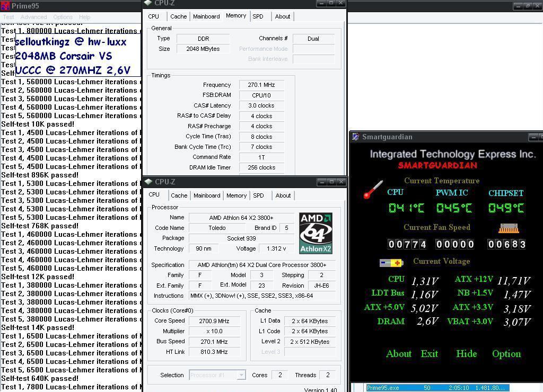Switch to CPU tab in upper CPU-Z window
543x392 pixels.
153,16
